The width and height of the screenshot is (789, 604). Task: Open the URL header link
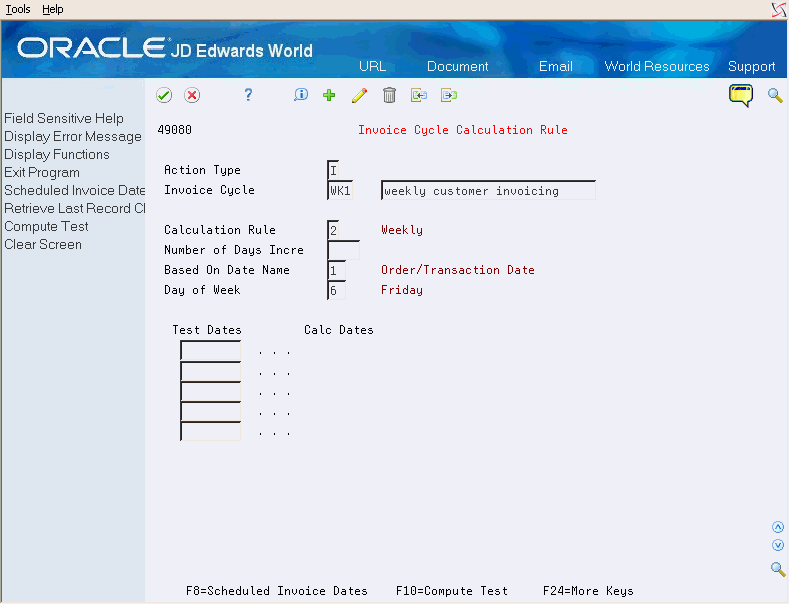click(x=372, y=66)
